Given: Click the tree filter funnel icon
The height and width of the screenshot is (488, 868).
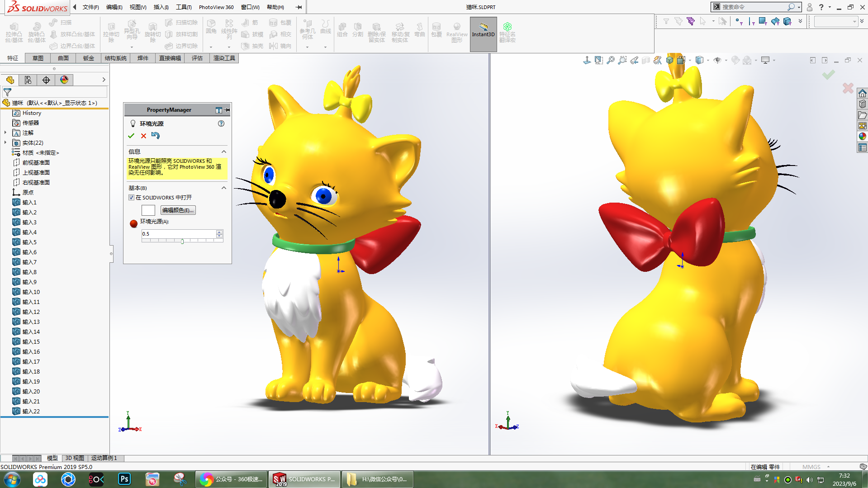Looking at the screenshot, I should coord(7,92).
